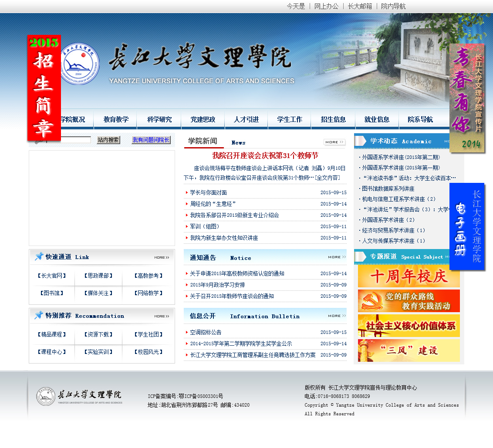The image size is (493, 448).
Task: Open 机电与信息工程系学术讲座（2）
Action: coord(398,199)
